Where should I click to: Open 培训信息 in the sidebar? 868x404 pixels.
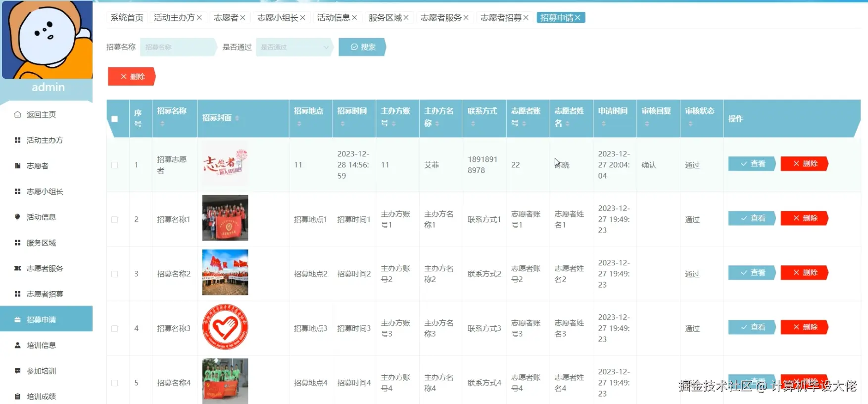point(41,345)
